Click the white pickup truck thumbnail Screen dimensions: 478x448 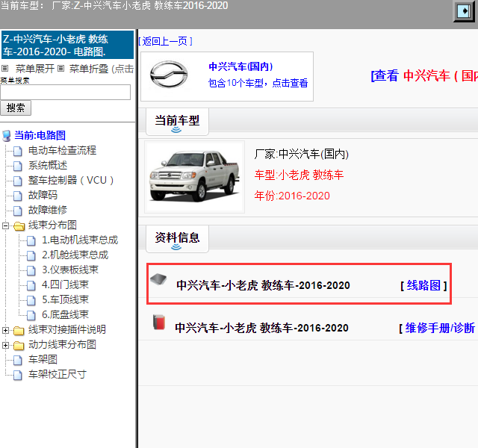click(194, 177)
